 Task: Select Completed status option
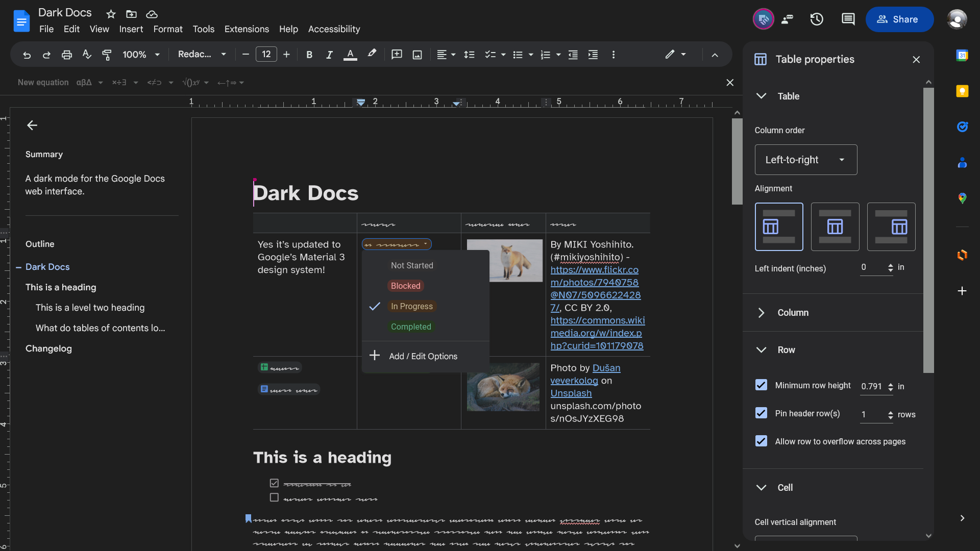click(411, 327)
